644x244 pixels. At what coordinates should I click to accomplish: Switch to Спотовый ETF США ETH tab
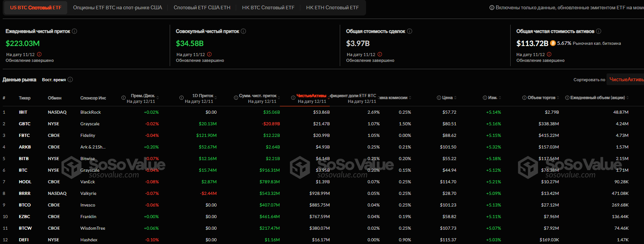202,8
